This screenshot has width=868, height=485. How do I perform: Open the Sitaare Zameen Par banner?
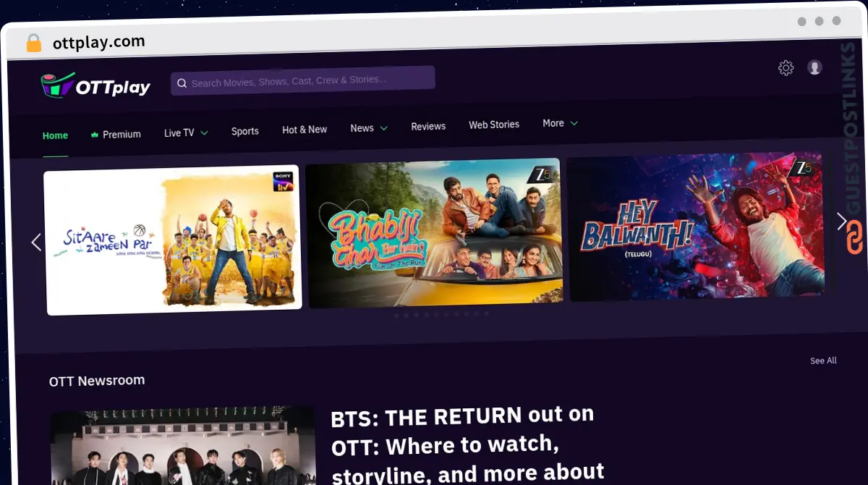173,240
